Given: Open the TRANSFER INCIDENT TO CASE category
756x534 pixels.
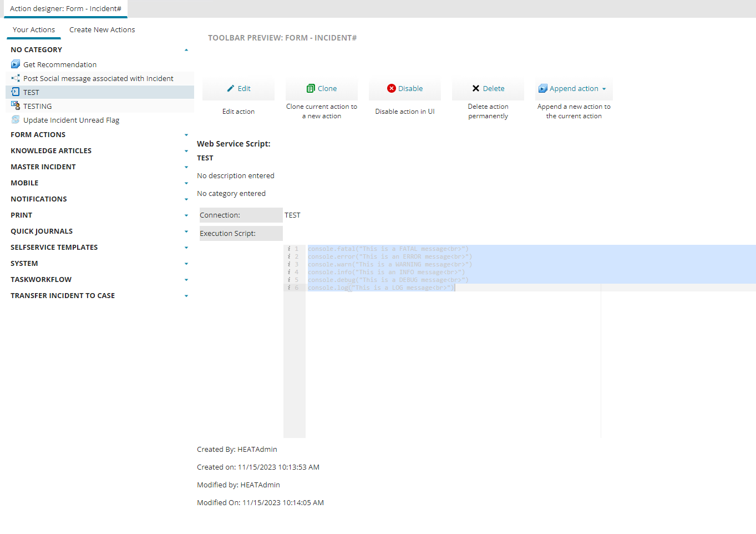Looking at the screenshot, I should (x=186, y=296).
